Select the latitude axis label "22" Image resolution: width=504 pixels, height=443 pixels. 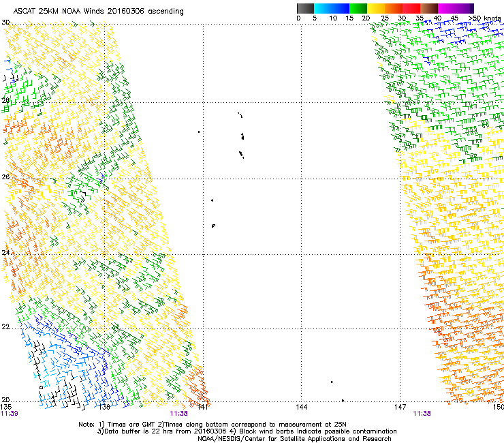[5, 327]
